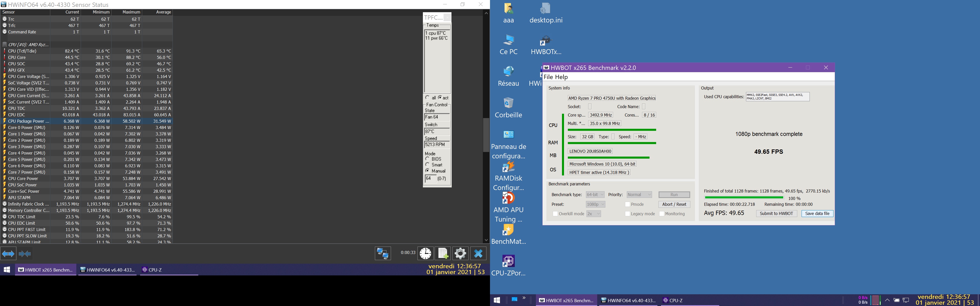This screenshot has height=306, width=980.
Task: Select Manual fan mode radio
Action: tap(427, 171)
